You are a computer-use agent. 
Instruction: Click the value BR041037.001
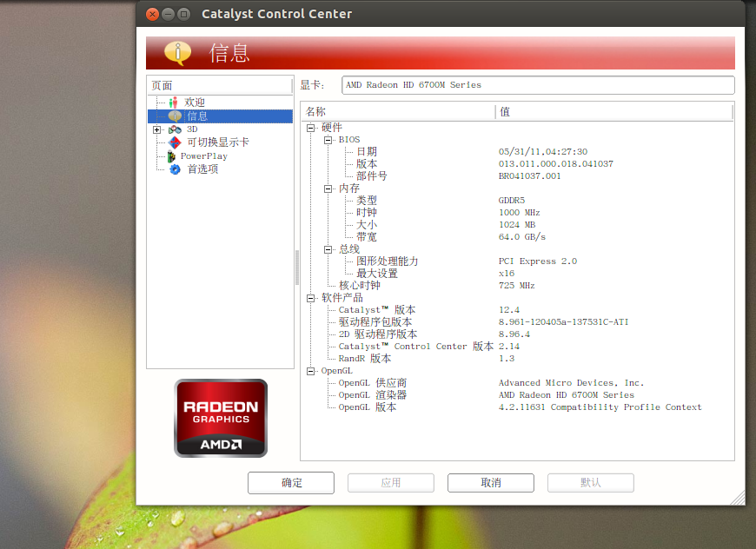coord(529,176)
